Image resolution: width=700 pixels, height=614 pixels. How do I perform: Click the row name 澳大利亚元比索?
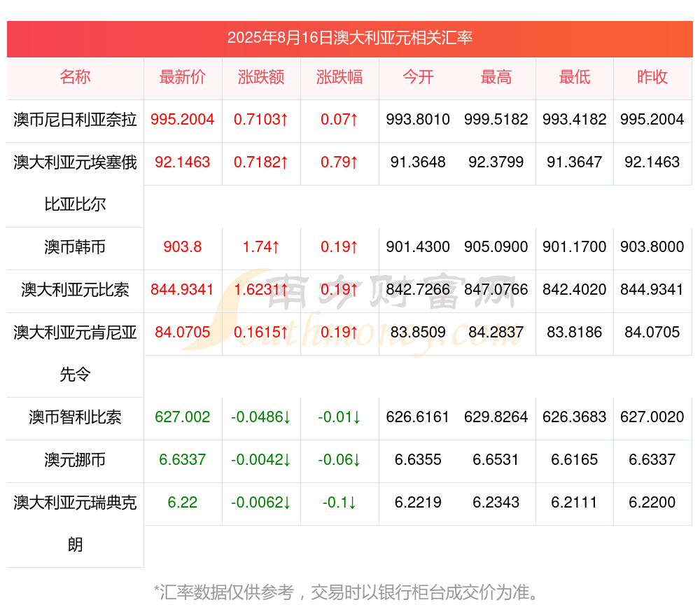(75, 290)
